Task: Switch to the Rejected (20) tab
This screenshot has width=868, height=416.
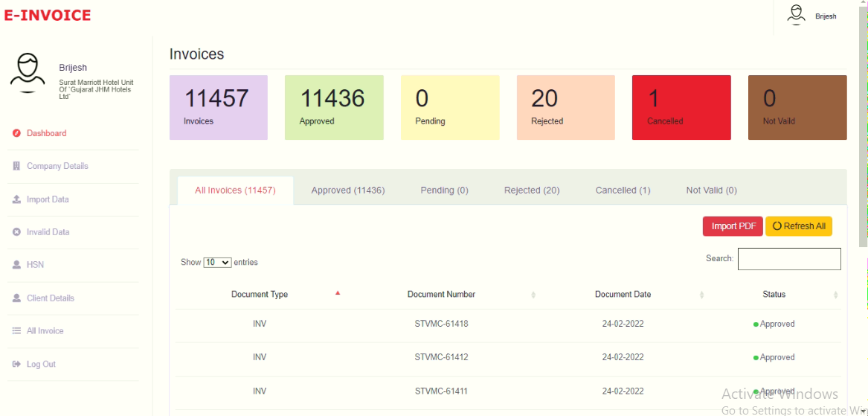Action: [532, 191]
